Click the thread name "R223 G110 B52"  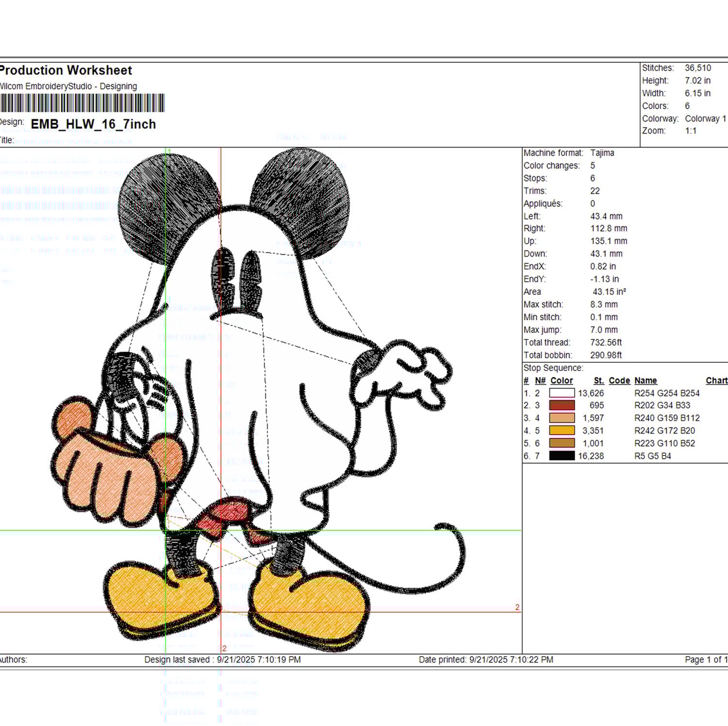click(664, 443)
